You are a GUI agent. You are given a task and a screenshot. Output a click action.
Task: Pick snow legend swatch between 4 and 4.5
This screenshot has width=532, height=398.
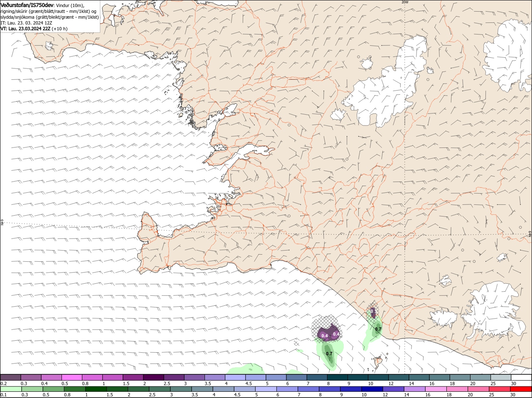pyautogui.click(x=235, y=377)
